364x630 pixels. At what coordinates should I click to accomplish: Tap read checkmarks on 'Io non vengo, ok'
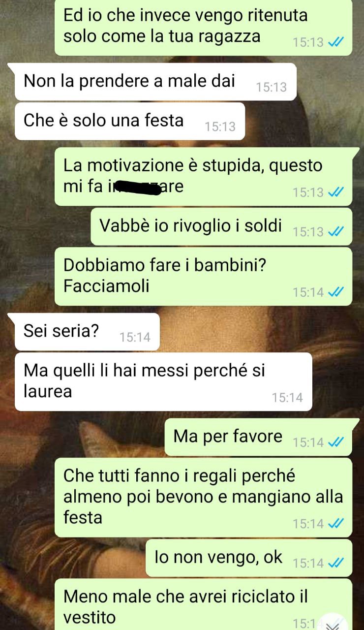[x=335, y=563]
